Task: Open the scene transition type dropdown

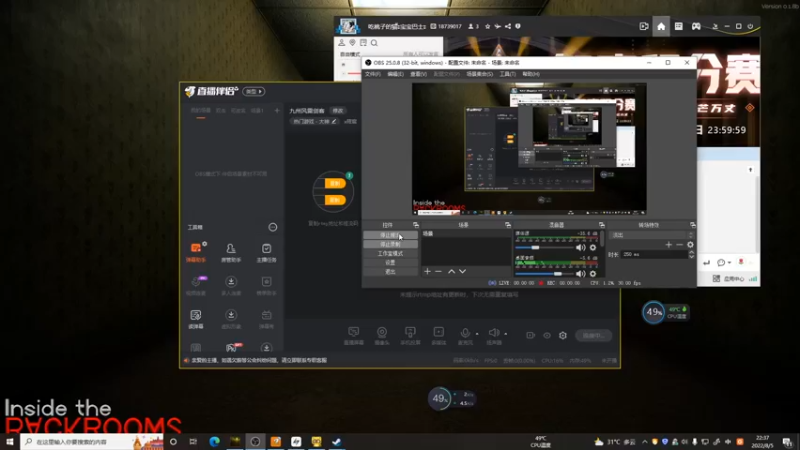Action: [x=652, y=235]
